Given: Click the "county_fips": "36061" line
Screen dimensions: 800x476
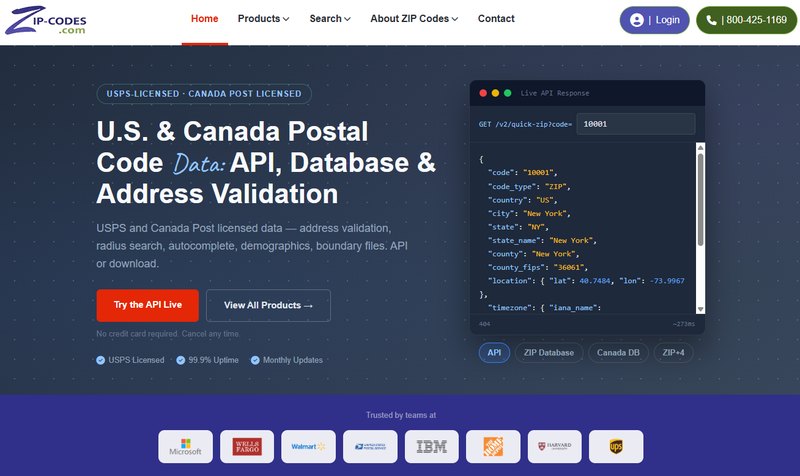Looking at the screenshot, I should click(x=538, y=267).
